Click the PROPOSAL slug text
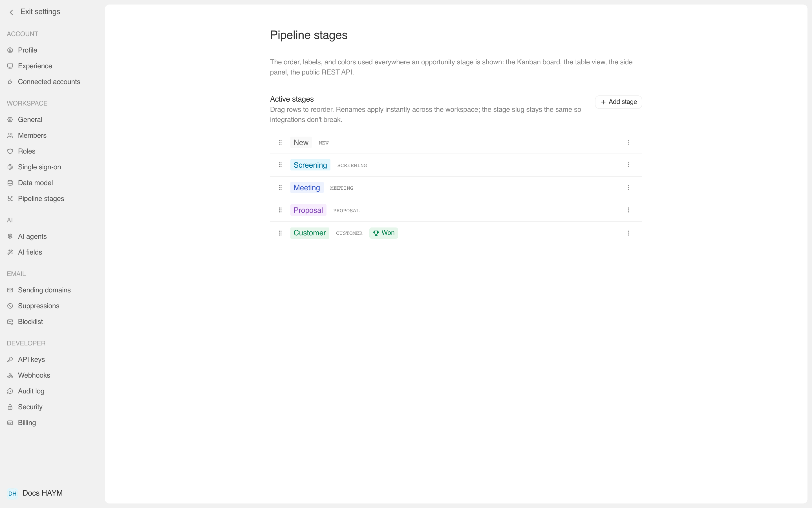Viewport: 812px width, 508px height. 346,211
